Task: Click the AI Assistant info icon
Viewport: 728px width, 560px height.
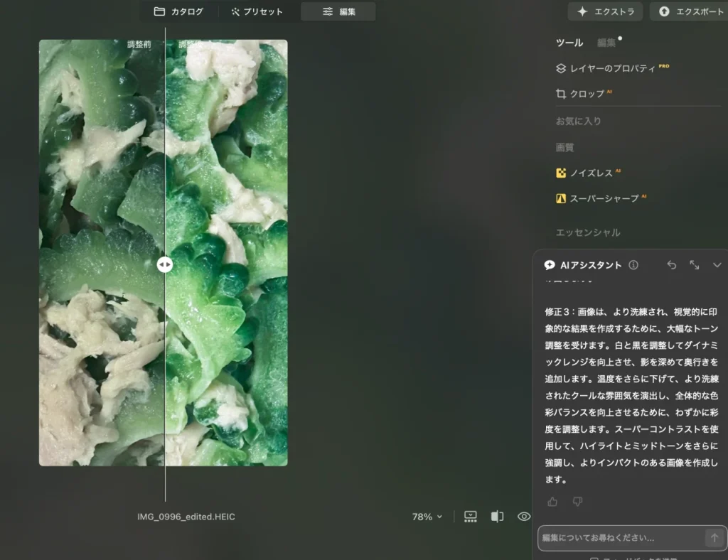Action: click(633, 265)
